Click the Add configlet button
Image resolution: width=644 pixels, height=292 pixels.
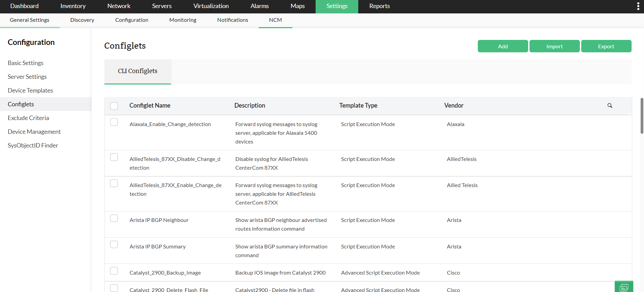[503, 46]
